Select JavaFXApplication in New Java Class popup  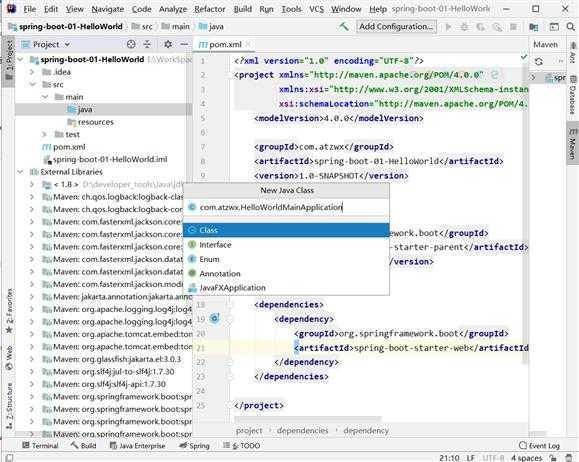pos(286,288)
